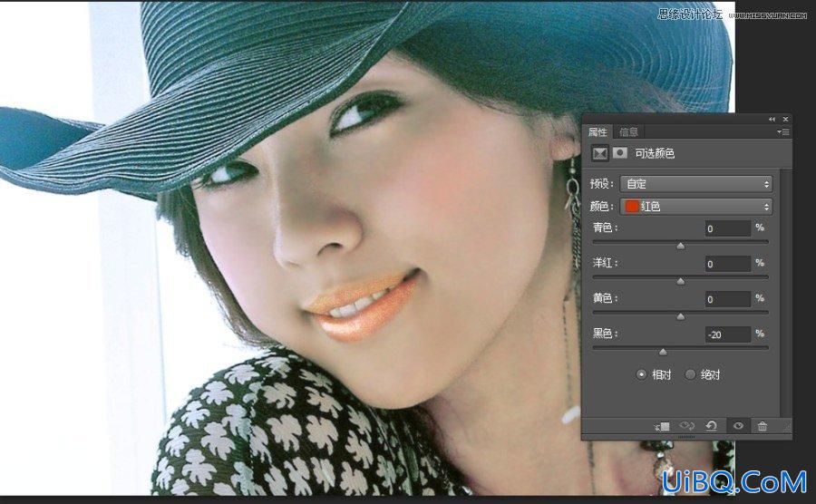Click the 青色 label

[x=606, y=228]
